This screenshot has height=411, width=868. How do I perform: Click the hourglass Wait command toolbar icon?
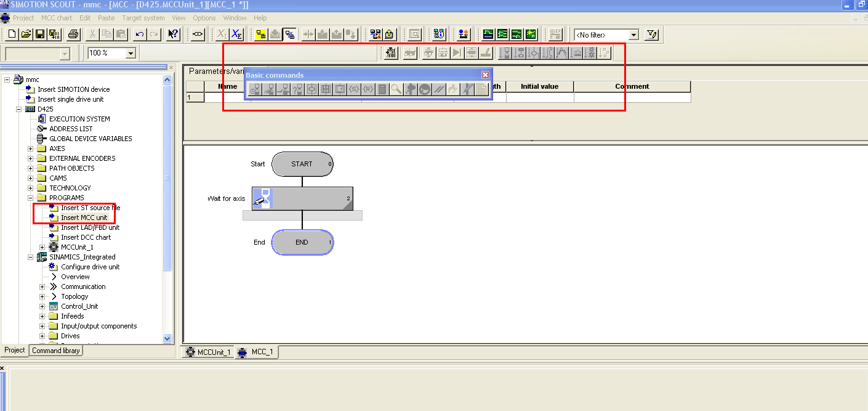[505, 53]
